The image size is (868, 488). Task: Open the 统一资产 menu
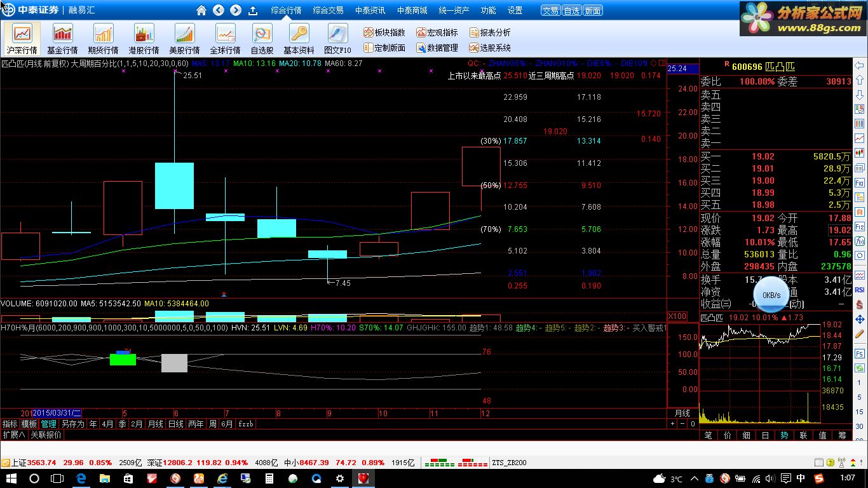click(454, 10)
